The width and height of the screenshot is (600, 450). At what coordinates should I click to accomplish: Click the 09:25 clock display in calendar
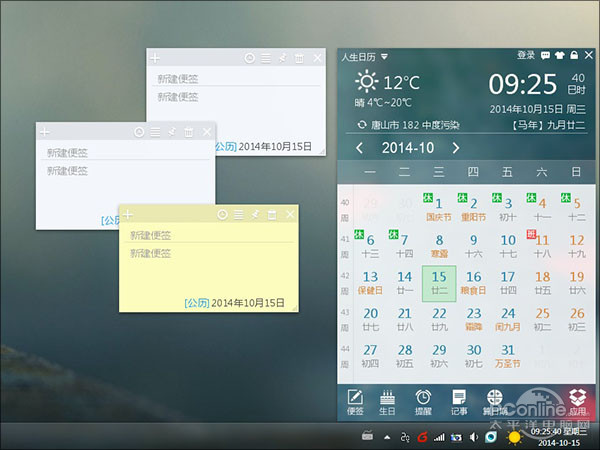pyautogui.click(x=522, y=84)
